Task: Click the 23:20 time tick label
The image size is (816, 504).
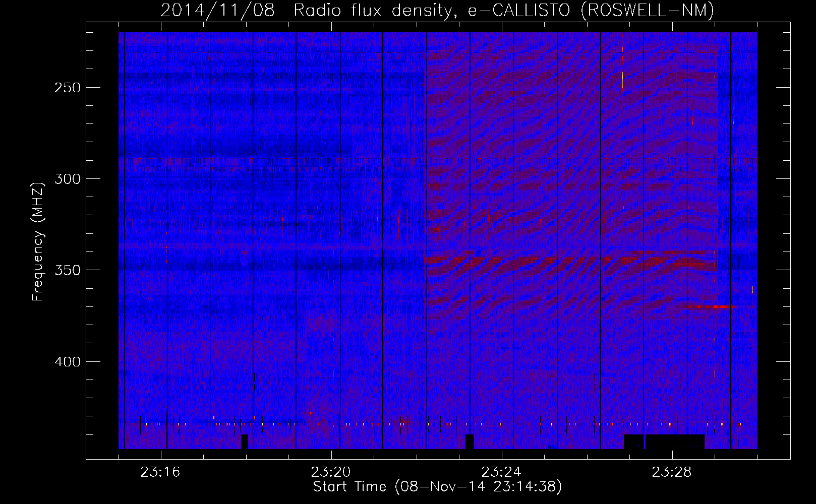Action: tap(331, 472)
